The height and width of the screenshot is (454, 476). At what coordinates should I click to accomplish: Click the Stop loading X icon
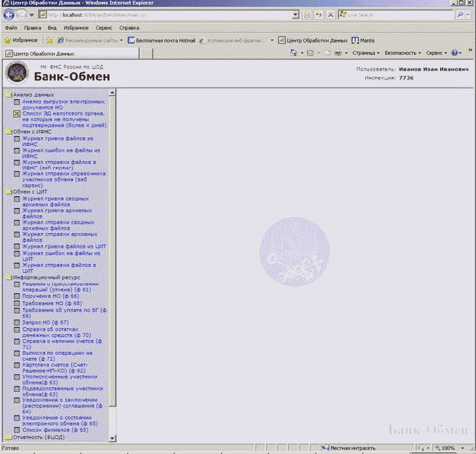coord(331,14)
